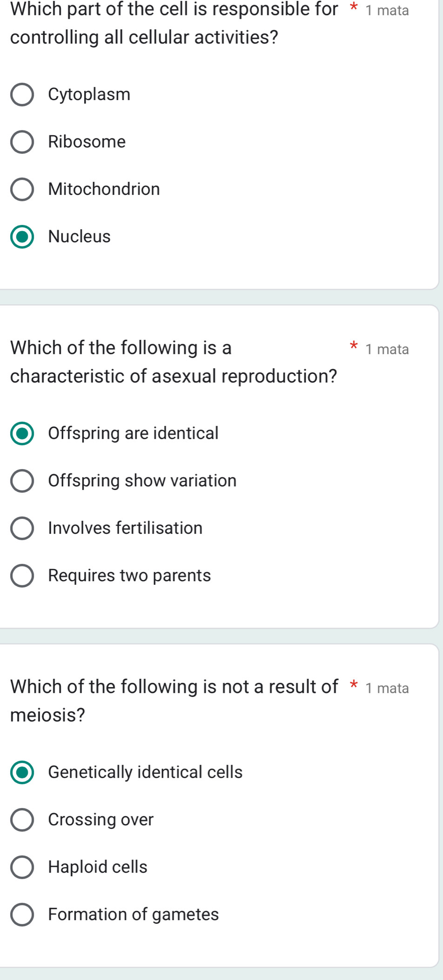This screenshot has height=980, width=443.
Task: Deselect the filled Nucleus radio button
Action: [23, 237]
